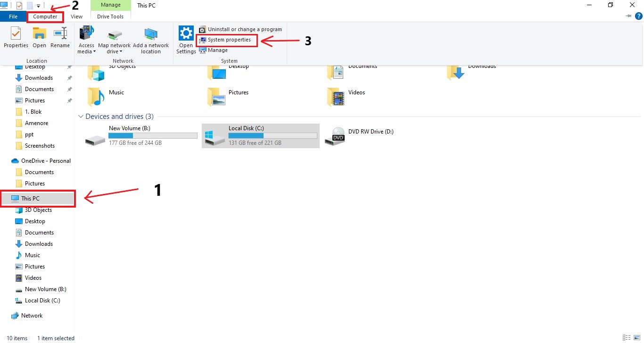
Task: Click System properties in the ribbon
Action: 229,40
